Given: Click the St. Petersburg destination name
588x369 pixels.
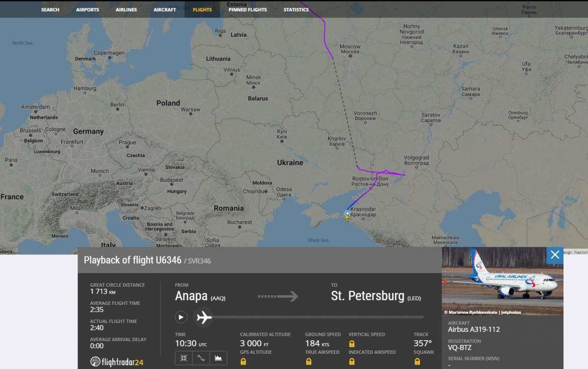Looking at the screenshot, I should (367, 296).
